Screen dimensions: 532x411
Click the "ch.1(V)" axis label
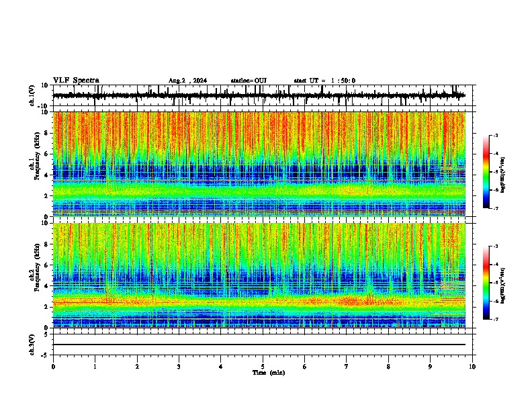[32, 95]
